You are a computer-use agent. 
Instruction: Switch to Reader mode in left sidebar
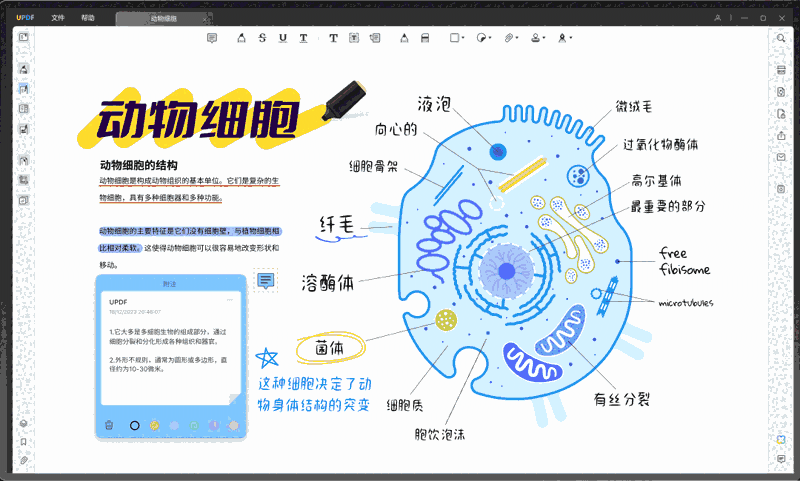[x=23, y=37]
